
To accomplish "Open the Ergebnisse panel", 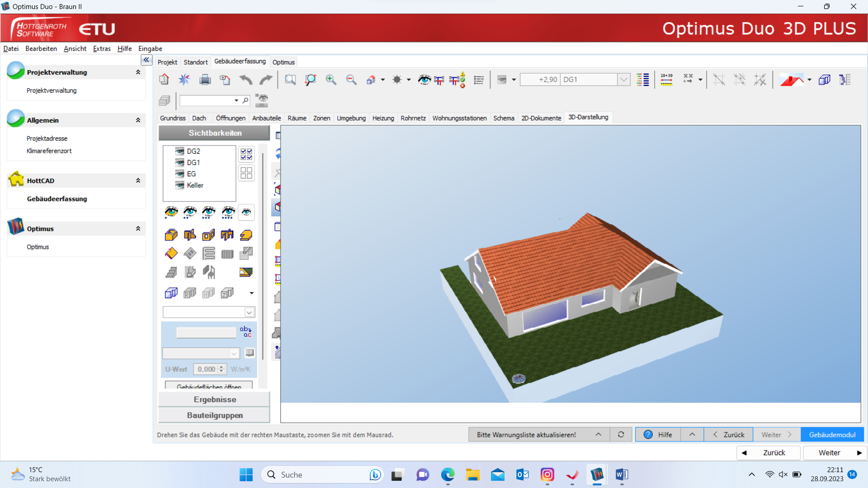I will [215, 399].
